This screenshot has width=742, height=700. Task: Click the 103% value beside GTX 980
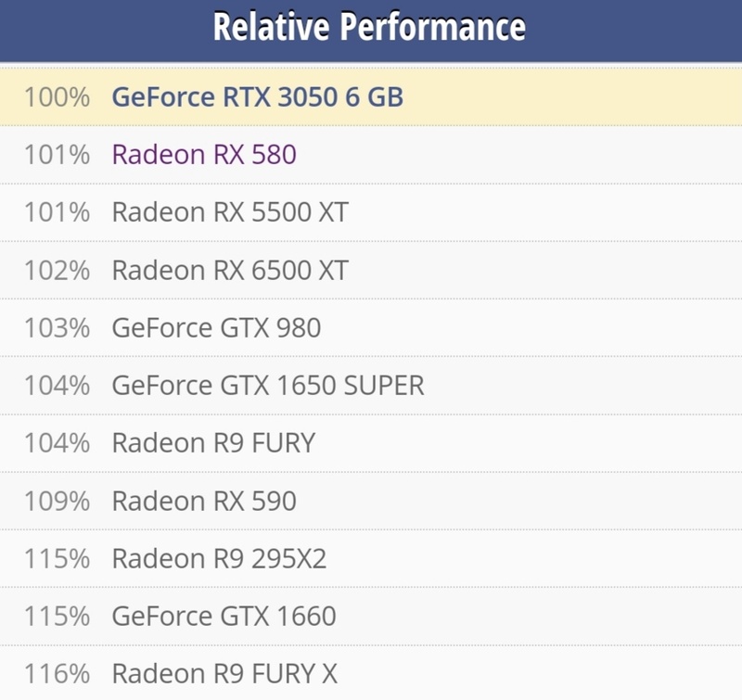pos(57,328)
